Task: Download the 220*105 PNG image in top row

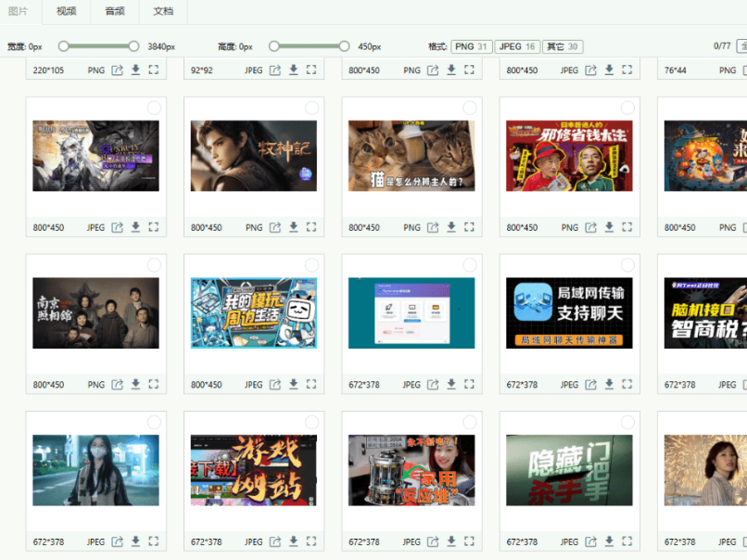Action: 135,70
